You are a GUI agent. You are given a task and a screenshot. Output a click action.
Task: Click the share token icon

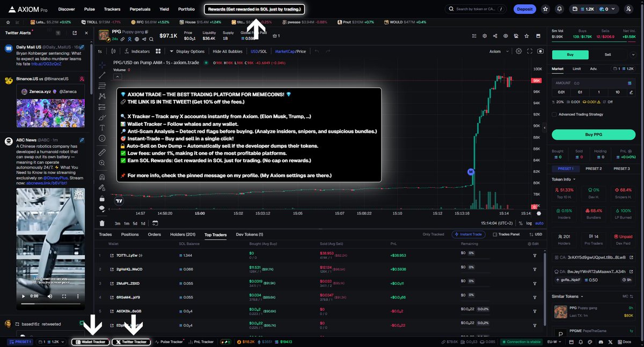[495, 35]
